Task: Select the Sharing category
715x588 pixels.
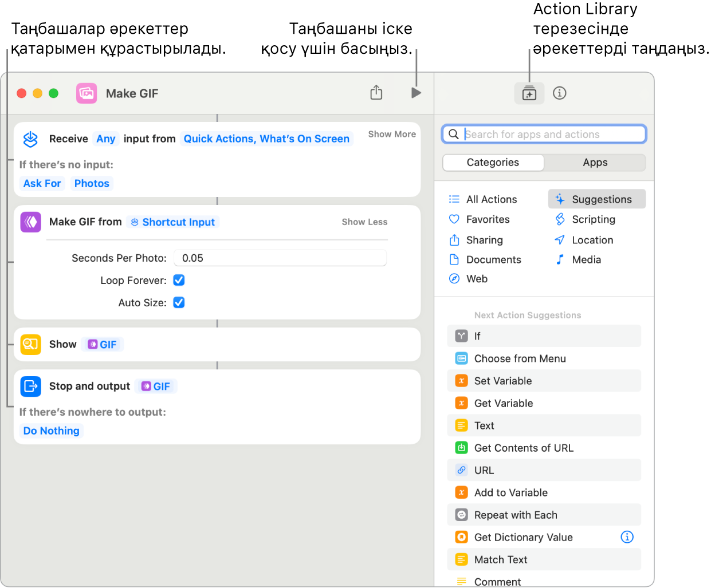Action: tap(476, 240)
